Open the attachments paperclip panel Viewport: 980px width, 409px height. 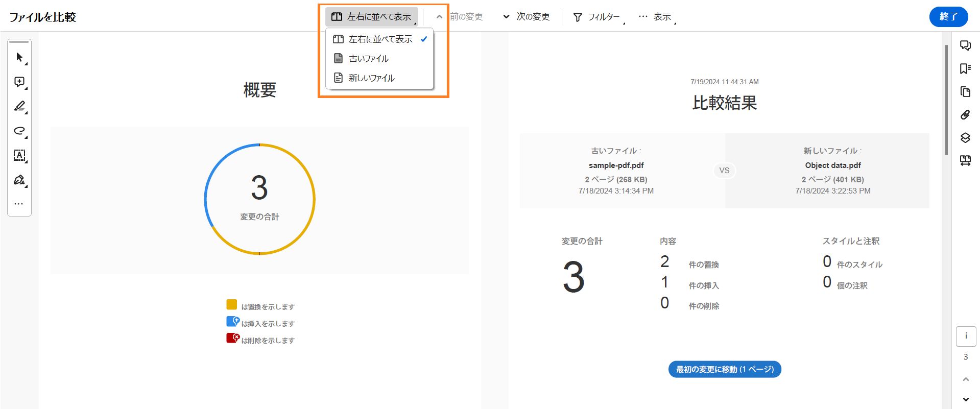coord(965,114)
